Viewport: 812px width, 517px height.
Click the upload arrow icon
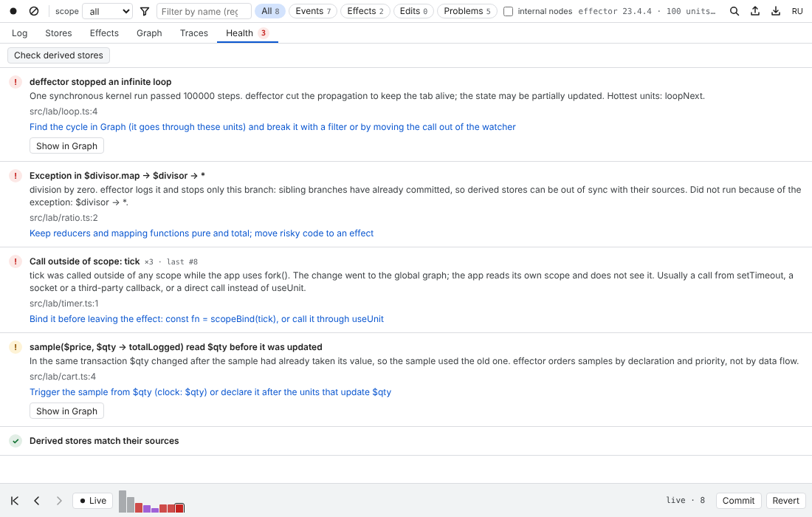(x=755, y=11)
